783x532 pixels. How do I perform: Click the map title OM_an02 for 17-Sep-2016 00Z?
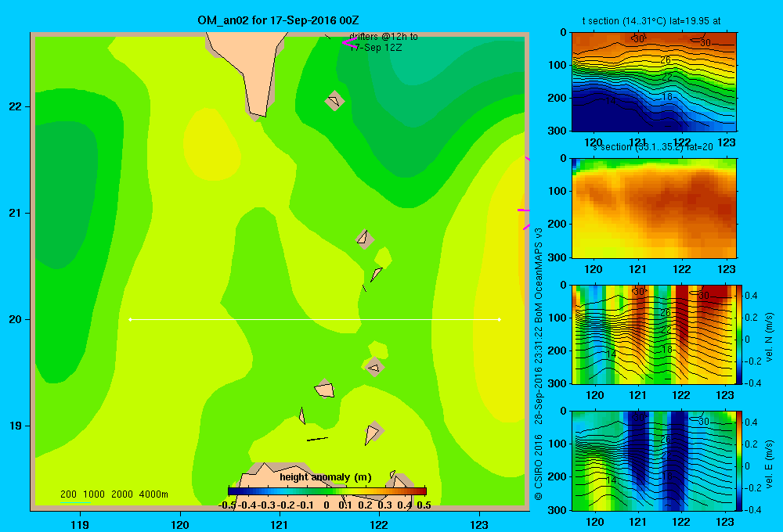coord(278,20)
